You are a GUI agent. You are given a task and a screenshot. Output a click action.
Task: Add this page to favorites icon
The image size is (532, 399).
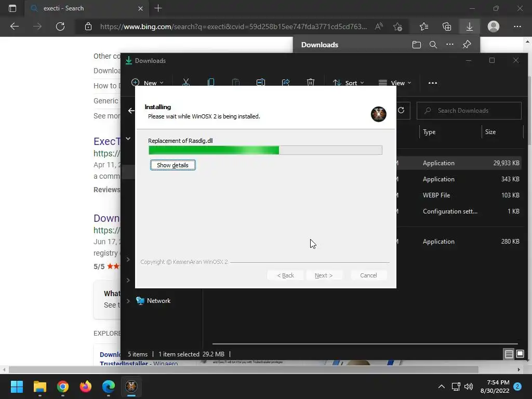pyautogui.click(x=397, y=26)
